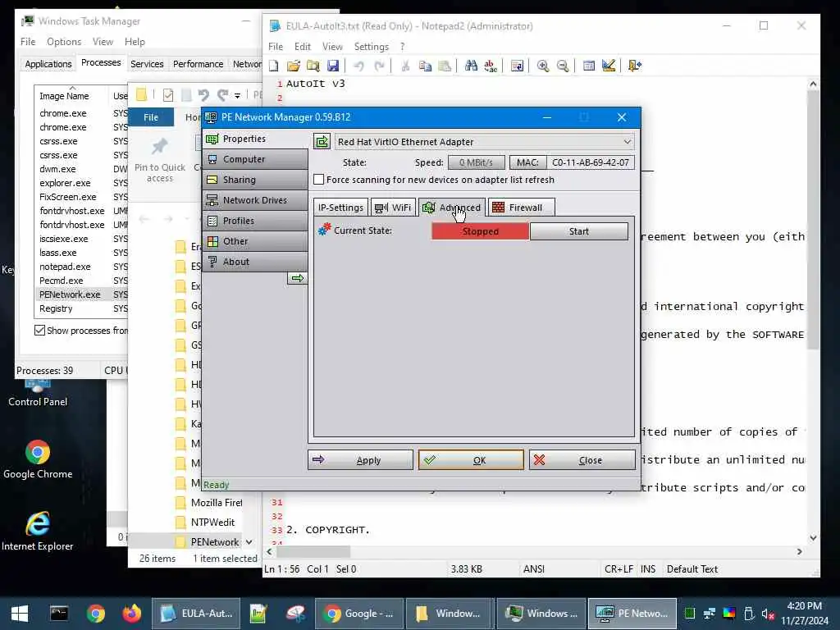Click the Apply button
The image size is (840, 630).
360,459
